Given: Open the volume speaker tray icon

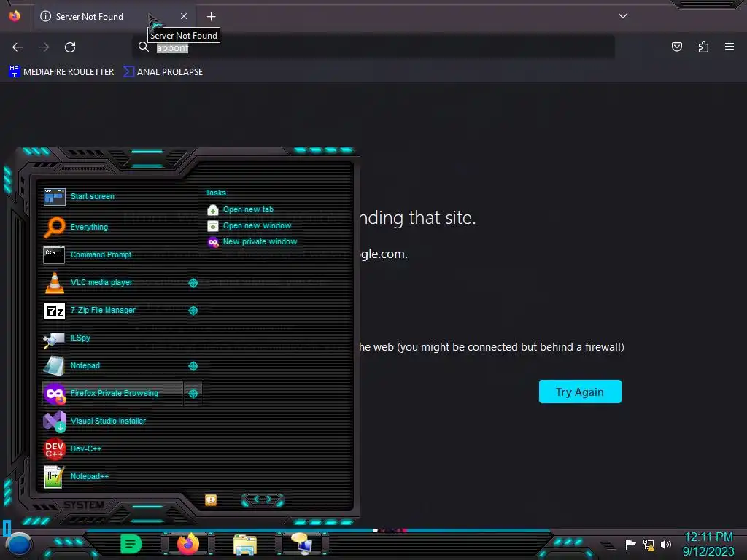Looking at the screenshot, I should tap(665, 544).
